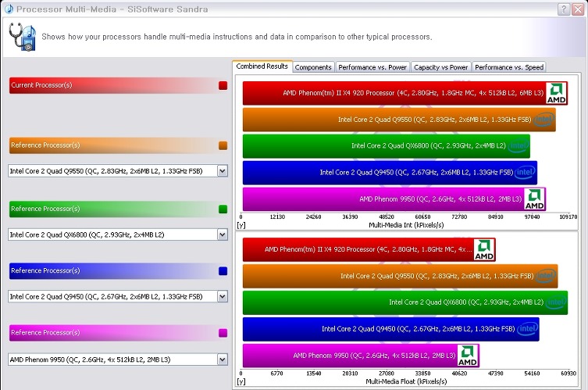Screen dimensions: 588x390
Task: Click the Intel logo on Q9550 Float bar
Action: coord(546,276)
